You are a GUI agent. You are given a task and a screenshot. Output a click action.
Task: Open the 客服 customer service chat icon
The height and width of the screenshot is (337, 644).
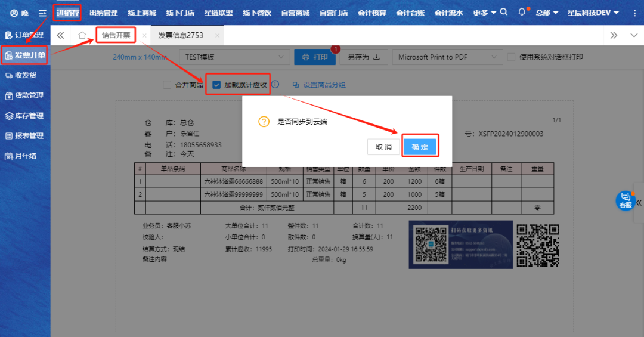pyautogui.click(x=625, y=200)
